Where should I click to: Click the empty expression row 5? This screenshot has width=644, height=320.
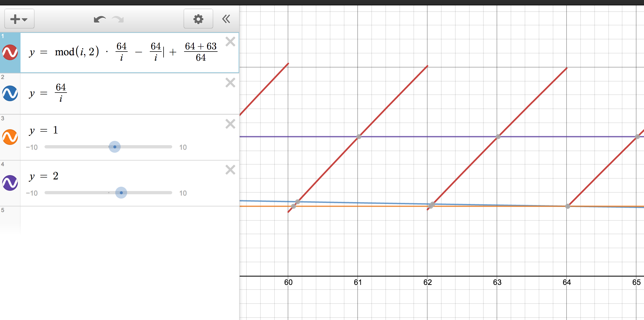[130, 220]
